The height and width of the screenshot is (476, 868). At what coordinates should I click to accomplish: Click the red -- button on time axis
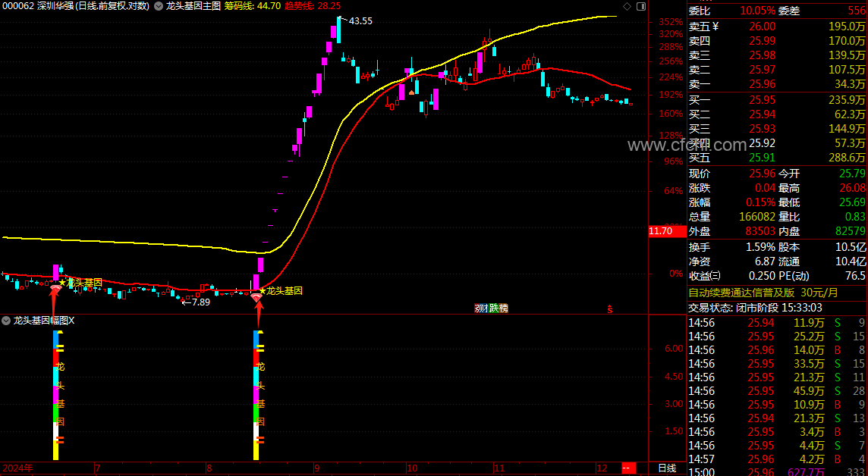coord(628,468)
